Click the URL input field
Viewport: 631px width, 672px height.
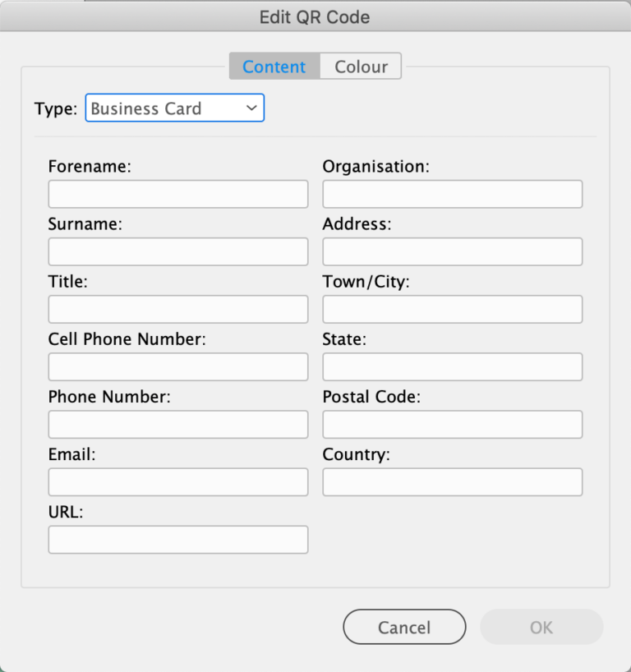click(178, 540)
